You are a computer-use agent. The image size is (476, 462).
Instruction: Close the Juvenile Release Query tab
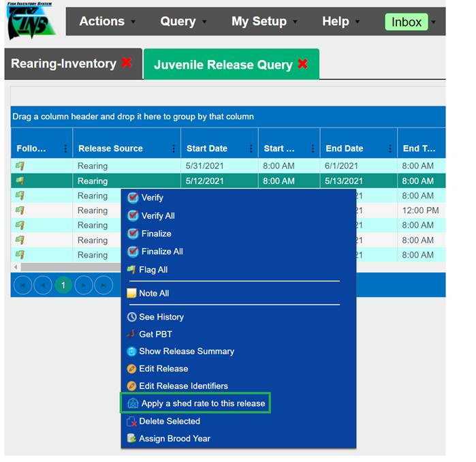click(x=302, y=64)
